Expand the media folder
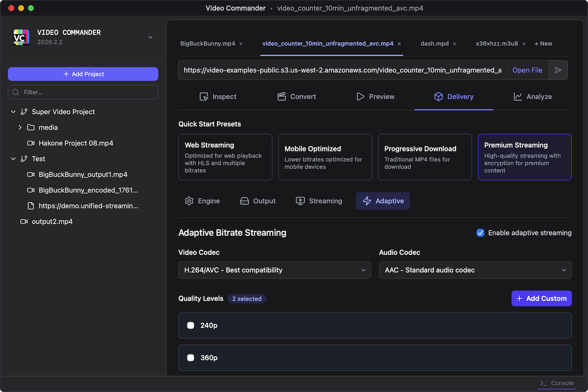 [20, 127]
